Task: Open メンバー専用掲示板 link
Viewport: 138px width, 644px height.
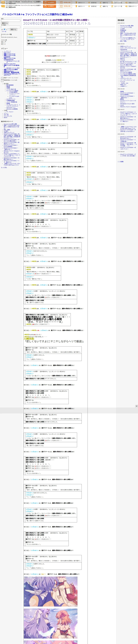Action: point(12,102)
